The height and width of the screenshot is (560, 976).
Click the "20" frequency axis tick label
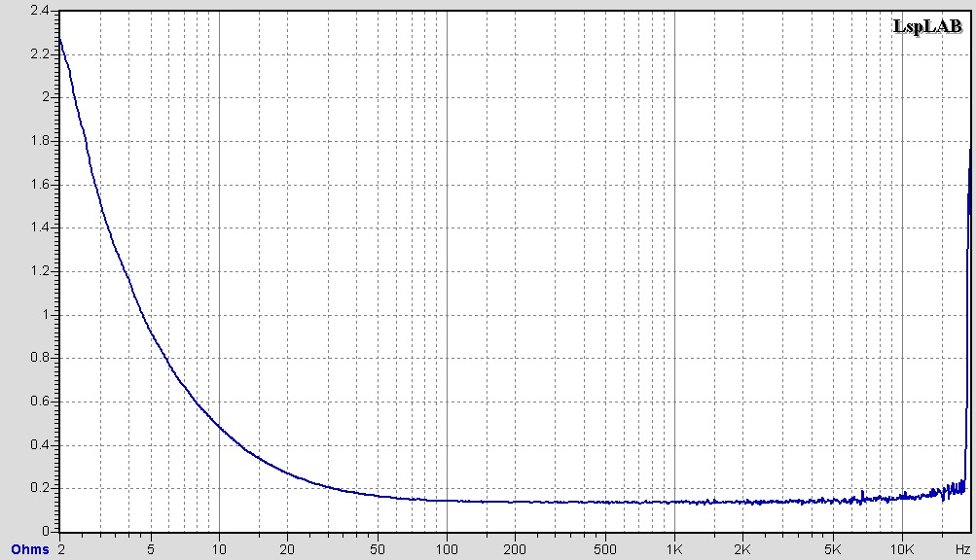[x=287, y=549]
